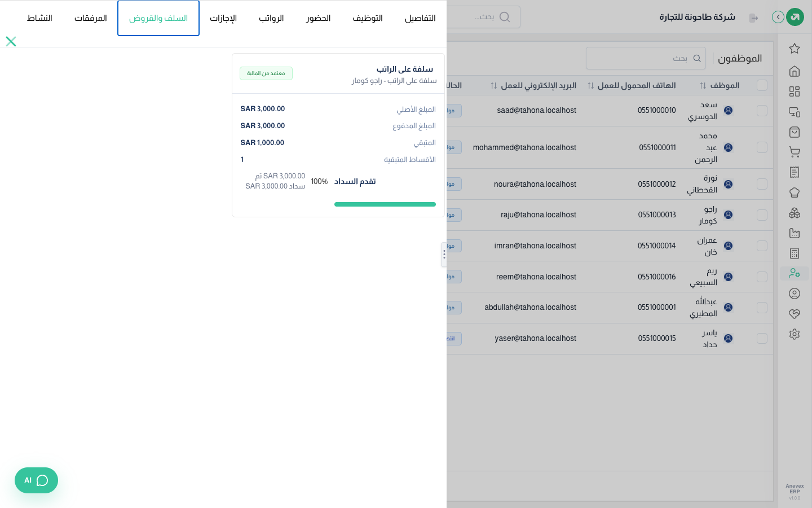Open the chef hat icon in sidebar
812x508 pixels.
(x=795, y=192)
